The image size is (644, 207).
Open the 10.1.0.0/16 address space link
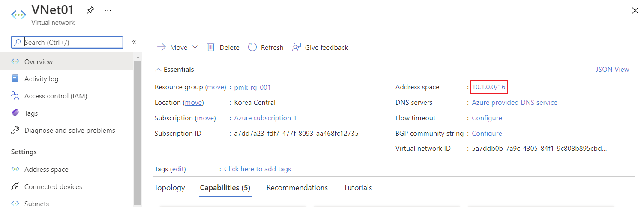pyautogui.click(x=489, y=87)
